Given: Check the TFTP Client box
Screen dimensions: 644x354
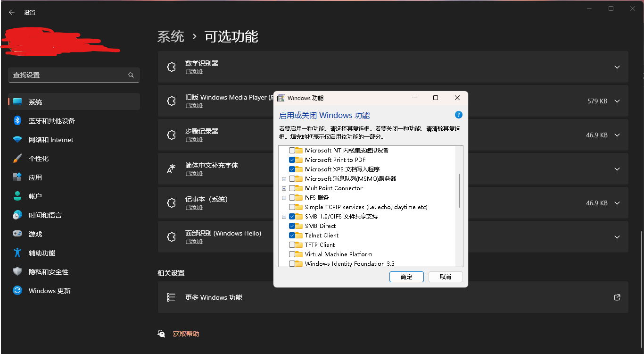Looking at the screenshot, I should coord(292,244).
